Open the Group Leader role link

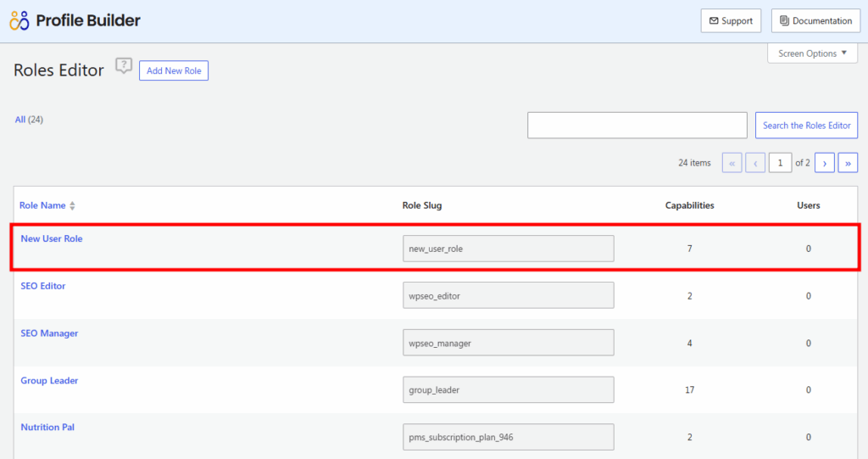[x=49, y=381]
